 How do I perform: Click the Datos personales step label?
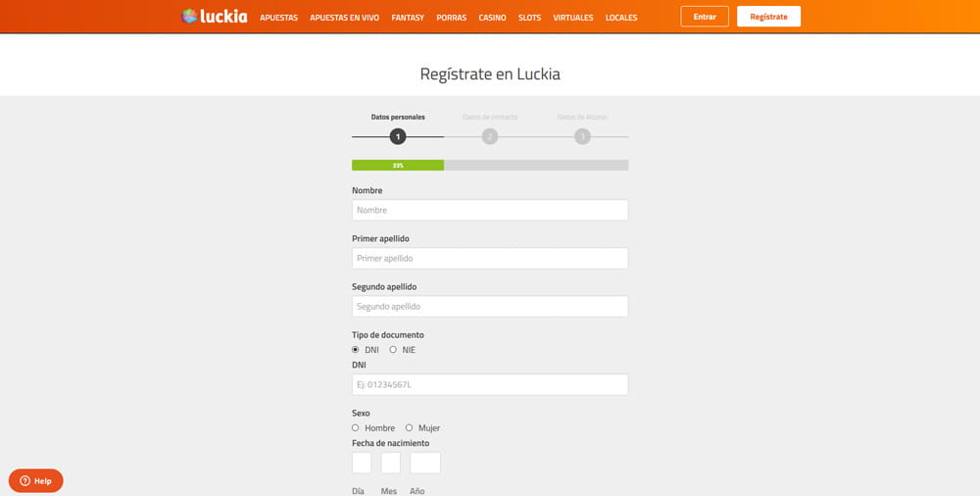[x=398, y=117]
